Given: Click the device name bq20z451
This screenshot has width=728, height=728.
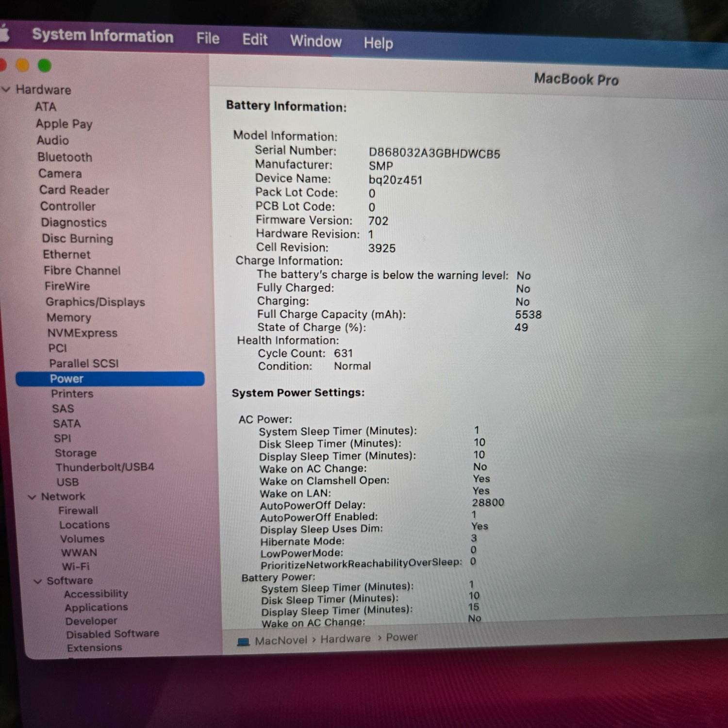Looking at the screenshot, I should 396,180.
